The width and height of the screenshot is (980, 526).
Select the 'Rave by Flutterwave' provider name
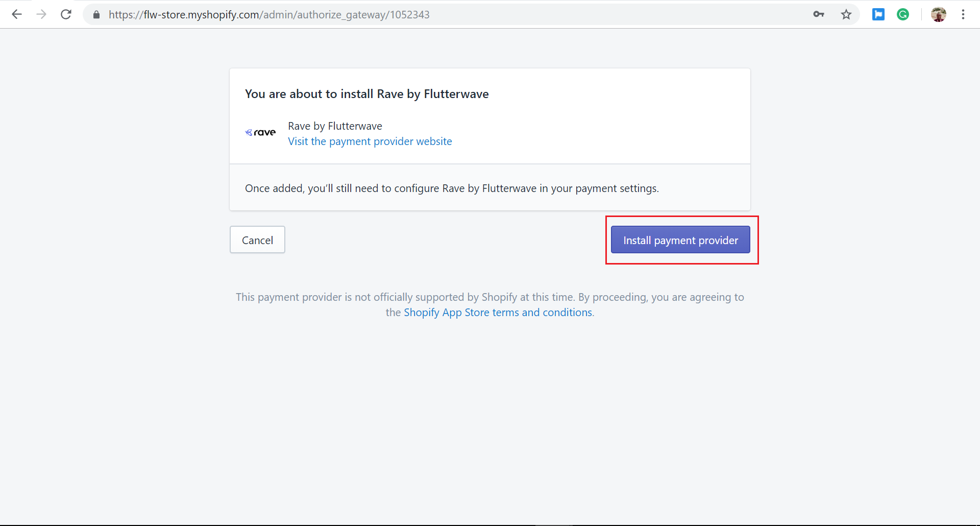tap(335, 126)
